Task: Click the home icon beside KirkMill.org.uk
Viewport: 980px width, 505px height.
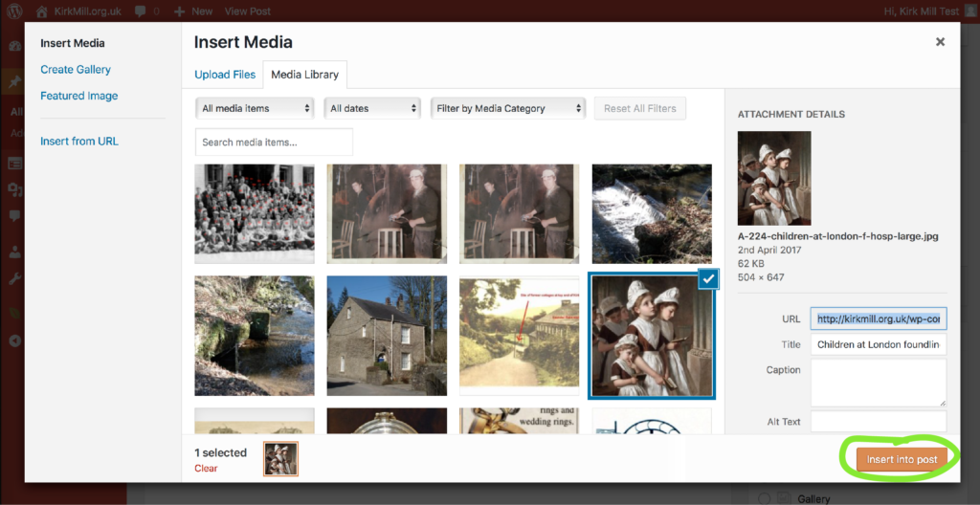Action: (x=41, y=11)
